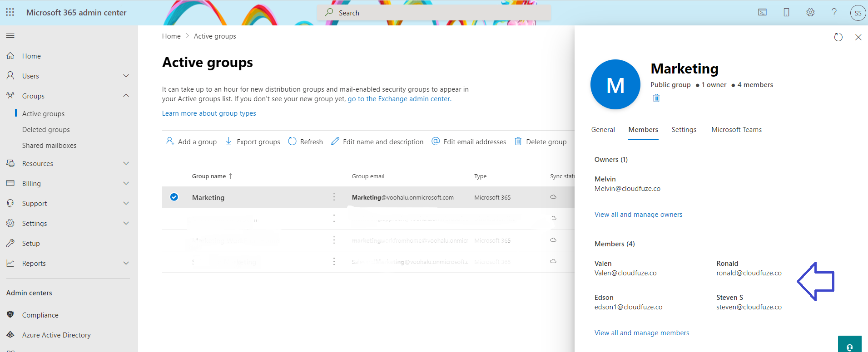Screen dimensions: 868x352
Task: Click View all and manage owners
Action: 638,215
